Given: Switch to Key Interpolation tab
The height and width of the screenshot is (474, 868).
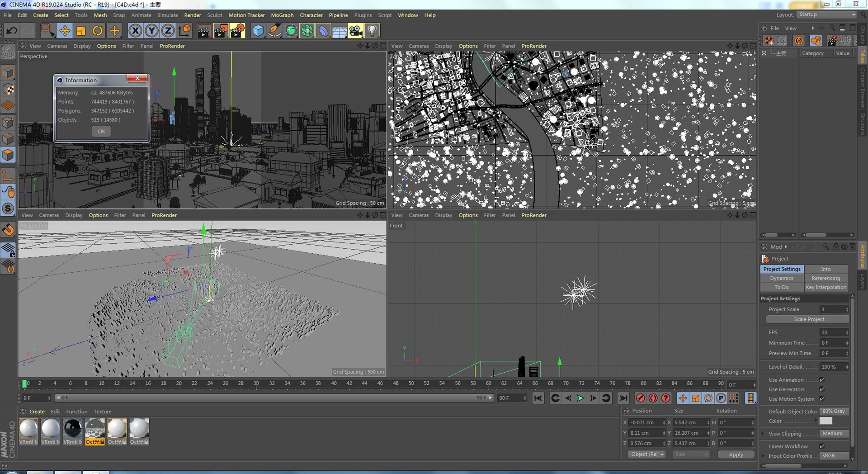Looking at the screenshot, I should (x=826, y=287).
